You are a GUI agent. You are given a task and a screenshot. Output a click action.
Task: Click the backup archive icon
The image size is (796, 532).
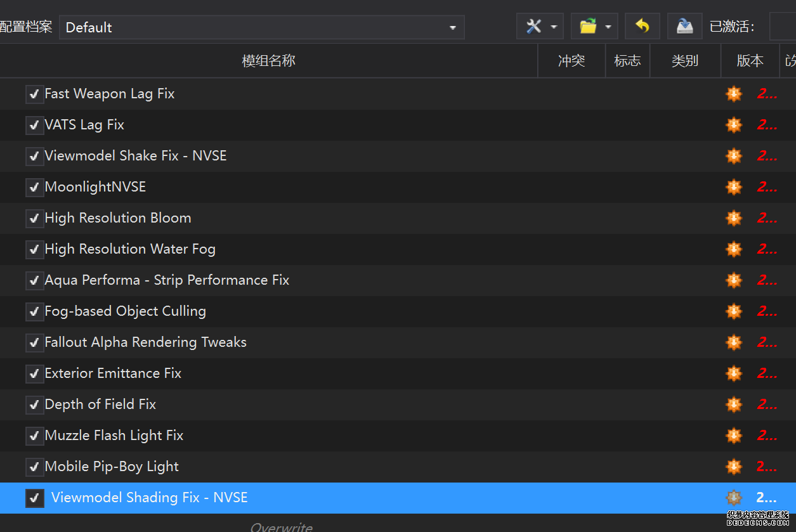pos(684,27)
